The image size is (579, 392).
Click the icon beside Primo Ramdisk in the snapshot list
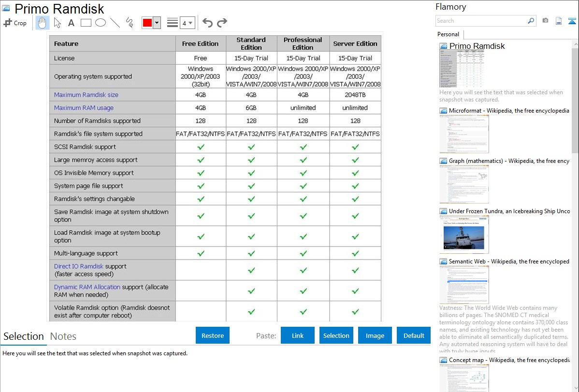pos(443,46)
